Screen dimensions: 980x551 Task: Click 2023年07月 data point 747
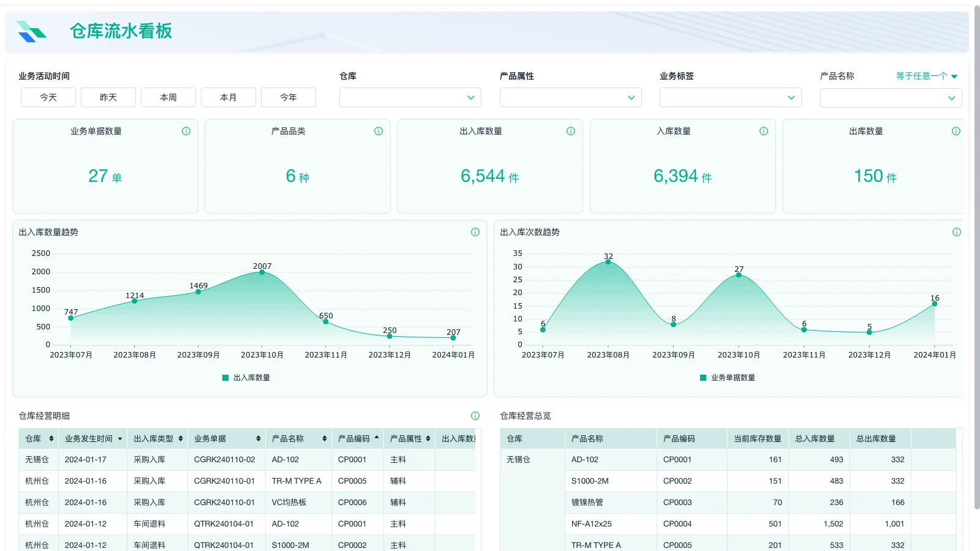[71, 318]
